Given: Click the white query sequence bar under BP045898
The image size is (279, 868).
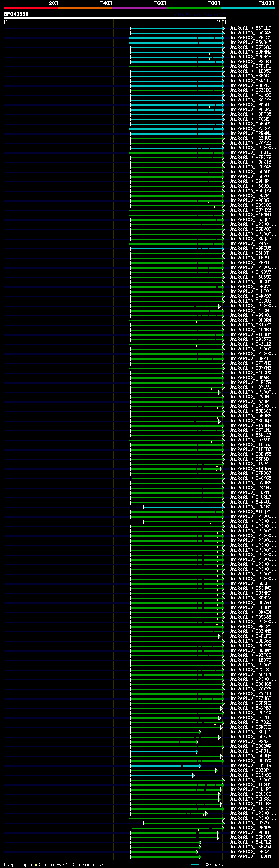Looking at the screenshot, I should (x=115, y=18).
